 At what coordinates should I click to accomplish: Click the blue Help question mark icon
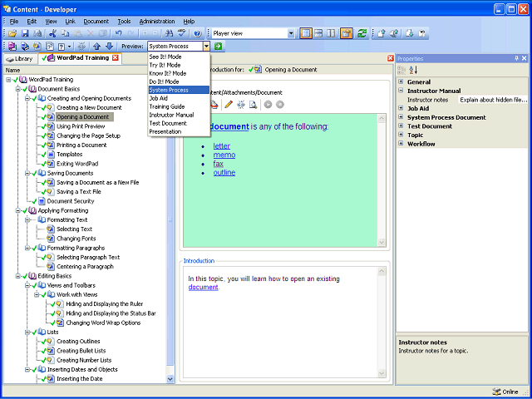[x=198, y=33]
